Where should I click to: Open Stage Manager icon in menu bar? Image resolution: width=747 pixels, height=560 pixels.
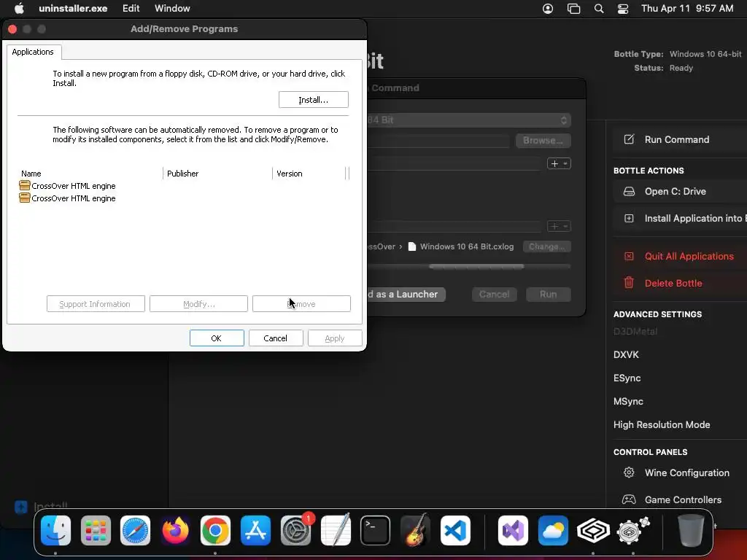coord(573,9)
